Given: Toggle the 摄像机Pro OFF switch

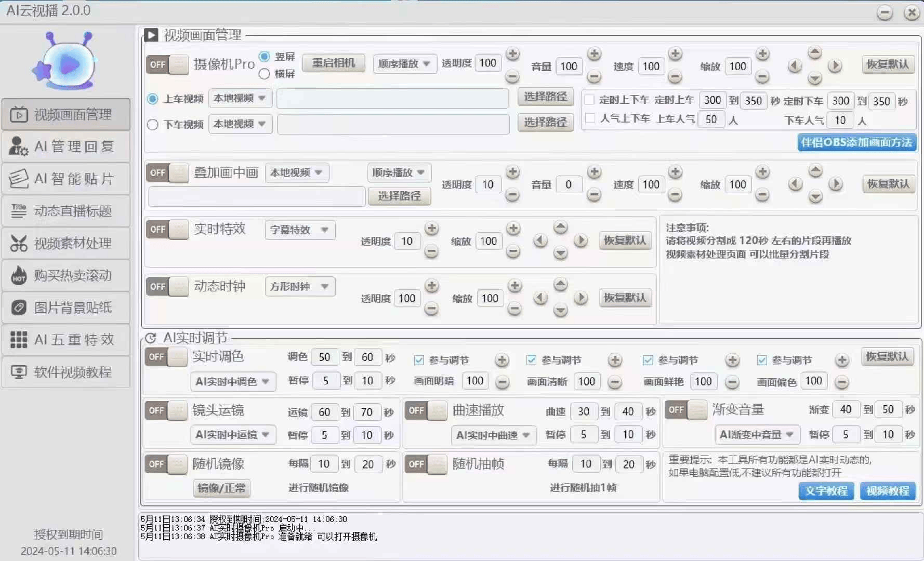Looking at the screenshot, I should point(167,65).
